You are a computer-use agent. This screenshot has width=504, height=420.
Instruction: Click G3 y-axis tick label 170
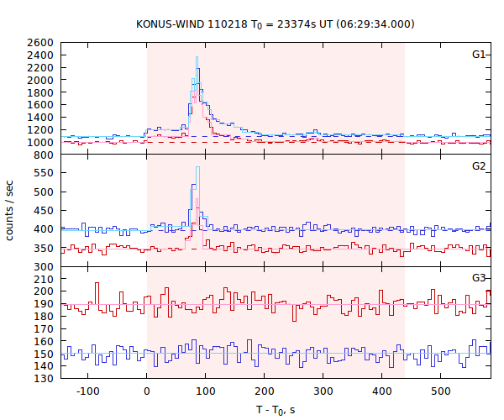coord(44,329)
